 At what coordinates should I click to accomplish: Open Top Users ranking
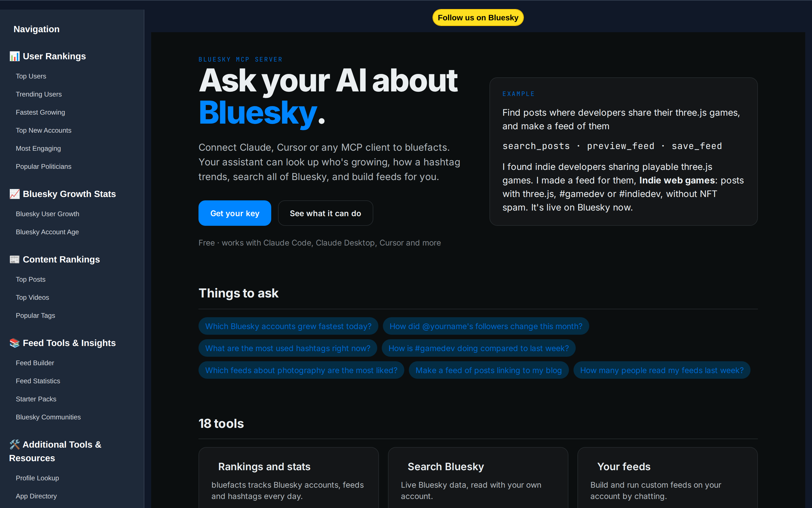tap(31, 76)
